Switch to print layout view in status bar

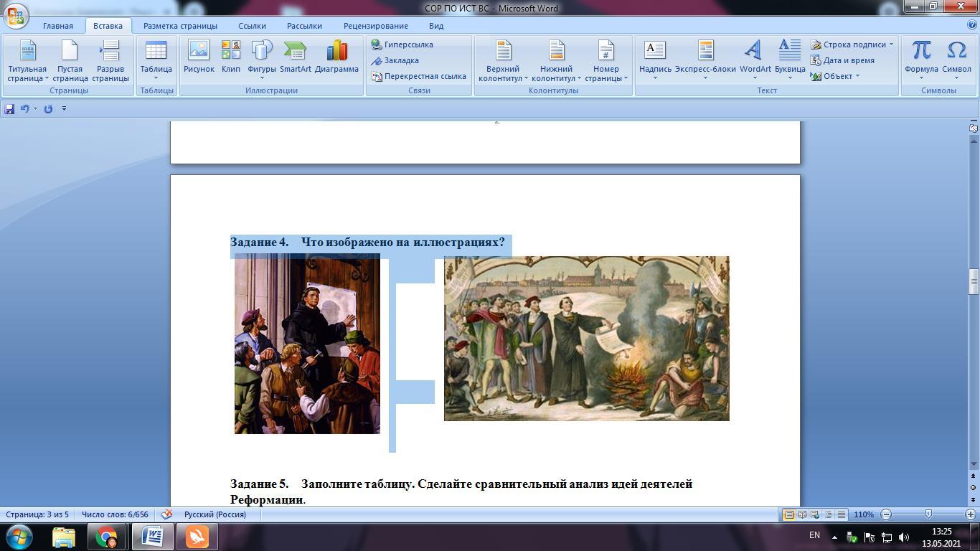tap(788, 514)
